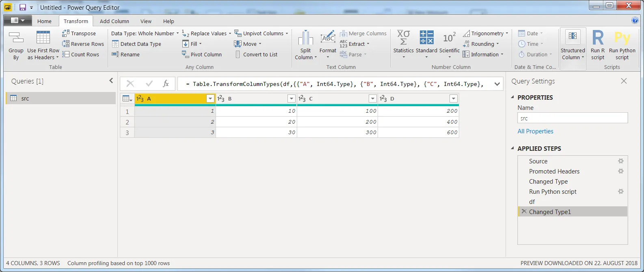Image resolution: width=644 pixels, height=272 pixels.
Task: Open the table menu icon in grid corner
Action: (127, 99)
